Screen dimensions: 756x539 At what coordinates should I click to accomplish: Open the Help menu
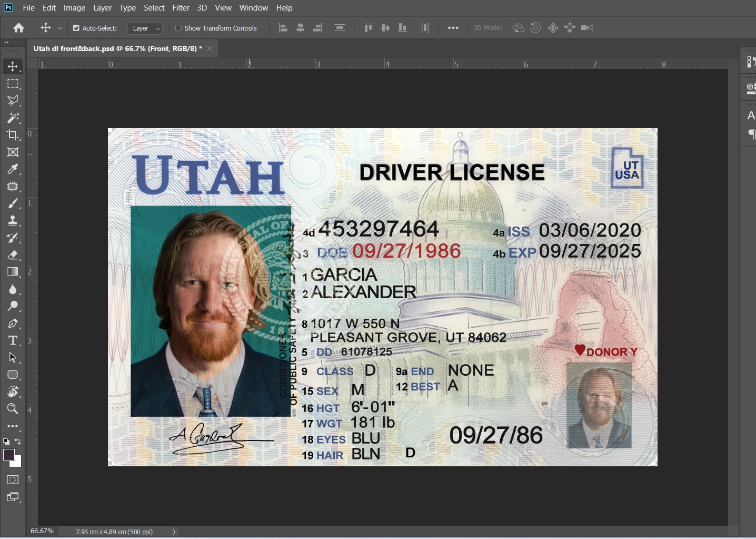[284, 8]
